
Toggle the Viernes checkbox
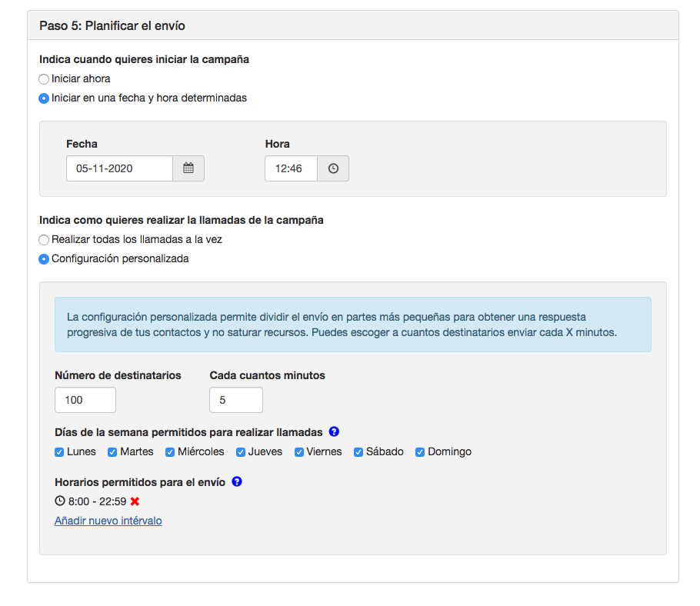(298, 452)
